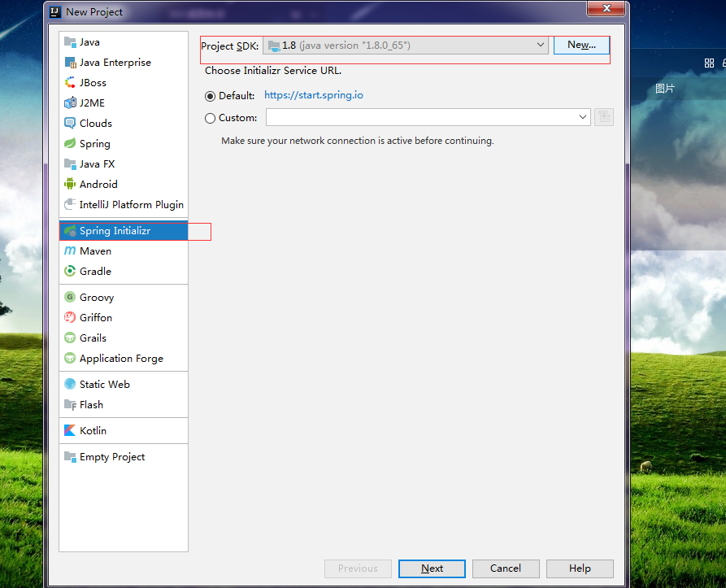Select the Java Enterprise icon
The height and width of the screenshot is (588, 726).
click(x=70, y=63)
